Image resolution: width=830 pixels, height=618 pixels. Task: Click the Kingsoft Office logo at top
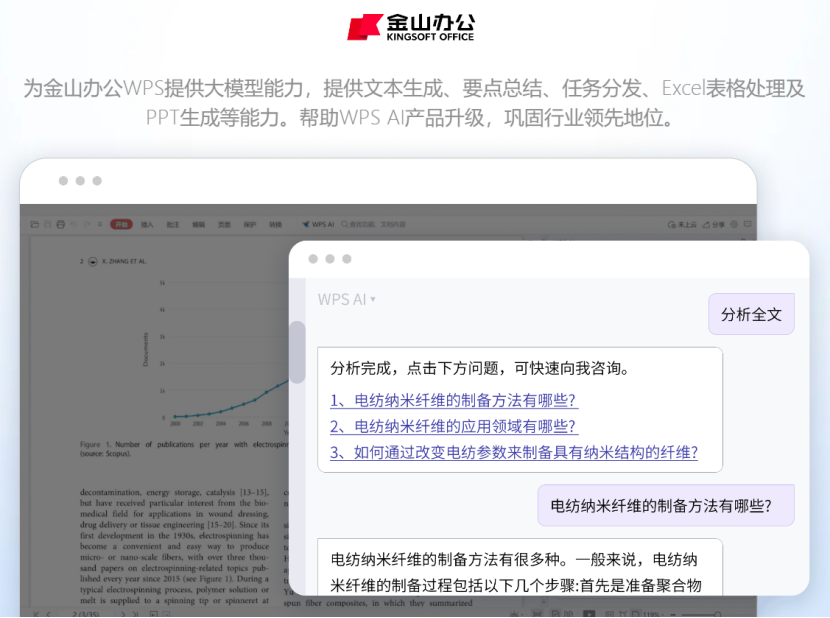pyautogui.click(x=411, y=26)
